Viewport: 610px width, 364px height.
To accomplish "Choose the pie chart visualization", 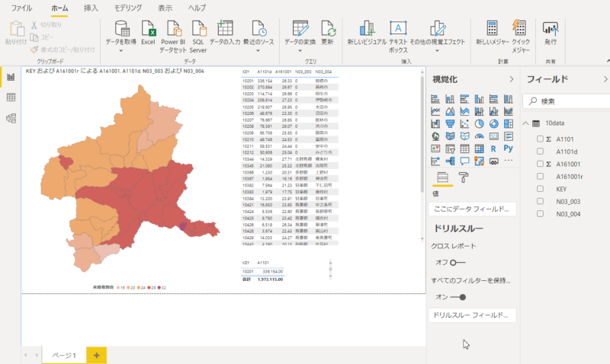I will pyautogui.click(x=480, y=123).
